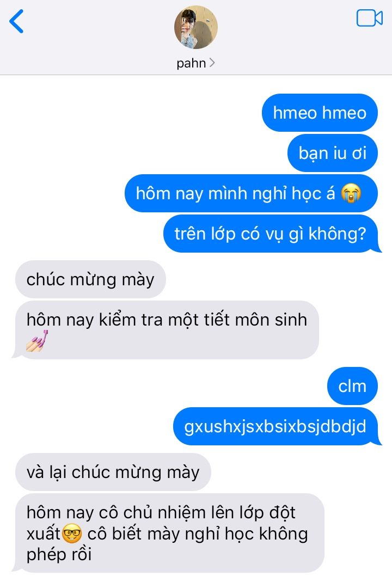Tap the nerd face emoji
Viewport: 392px width, 576px height.
tap(72, 534)
